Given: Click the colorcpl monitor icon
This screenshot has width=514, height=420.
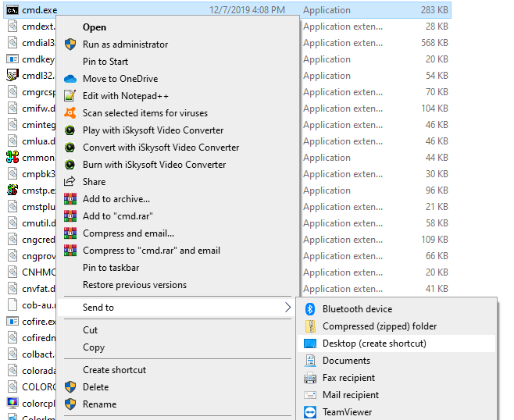Looking at the screenshot, I should coord(12,403).
